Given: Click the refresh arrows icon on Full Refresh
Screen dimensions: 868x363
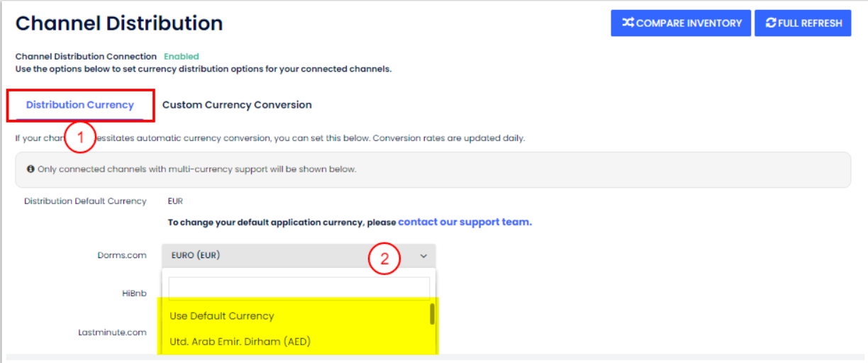Looking at the screenshot, I should pyautogui.click(x=771, y=23).
